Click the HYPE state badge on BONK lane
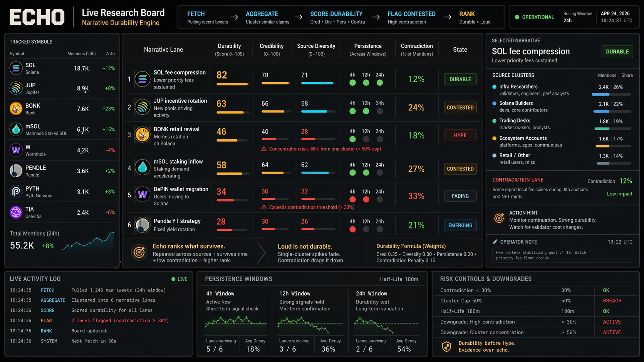The height and width of the screenshot is (362, 644). tap(460, 135)
